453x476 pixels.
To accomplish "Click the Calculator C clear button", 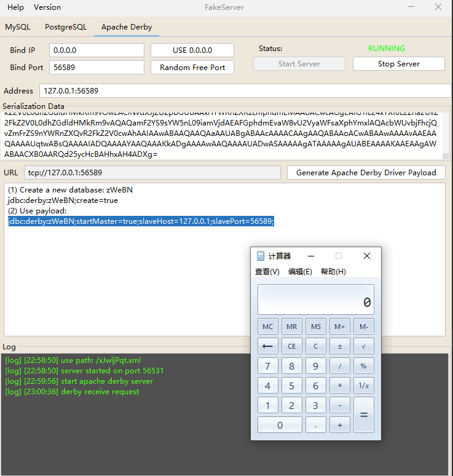I will click(316, 346).
